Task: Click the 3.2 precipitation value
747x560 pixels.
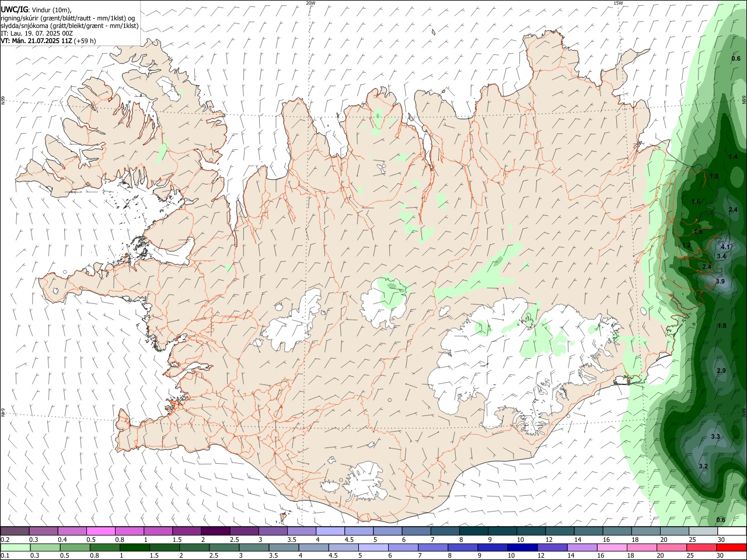Action: pos(703,466)
